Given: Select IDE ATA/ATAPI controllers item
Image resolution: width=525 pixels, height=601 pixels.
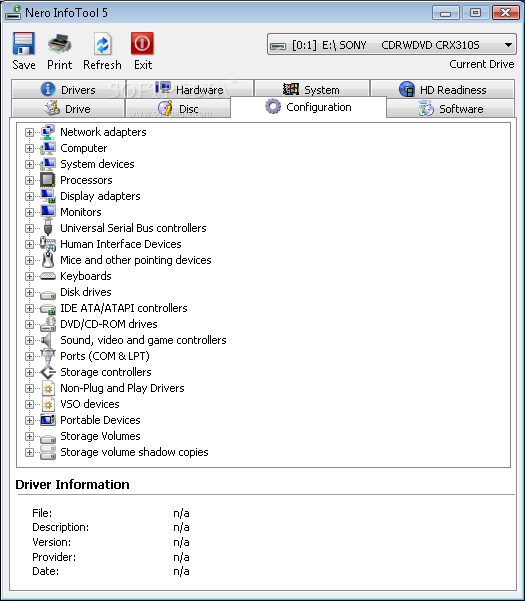Looking at the screenshot, I should [124, 308].
